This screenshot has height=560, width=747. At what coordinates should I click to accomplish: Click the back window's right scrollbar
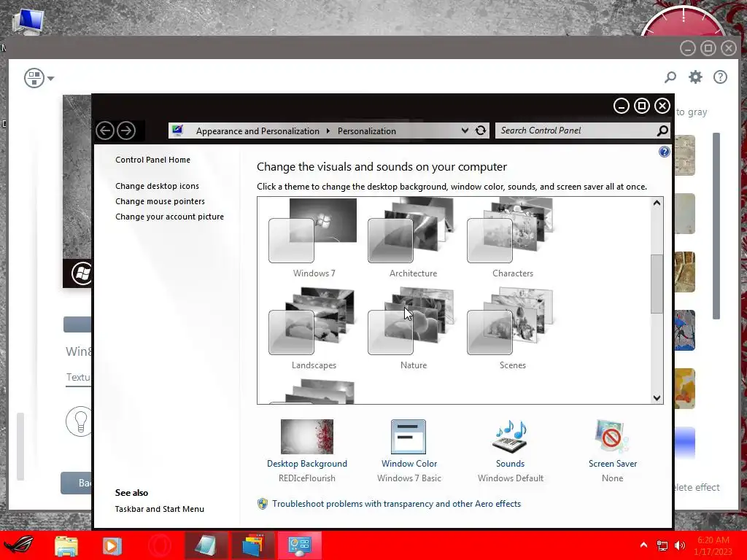716,226
